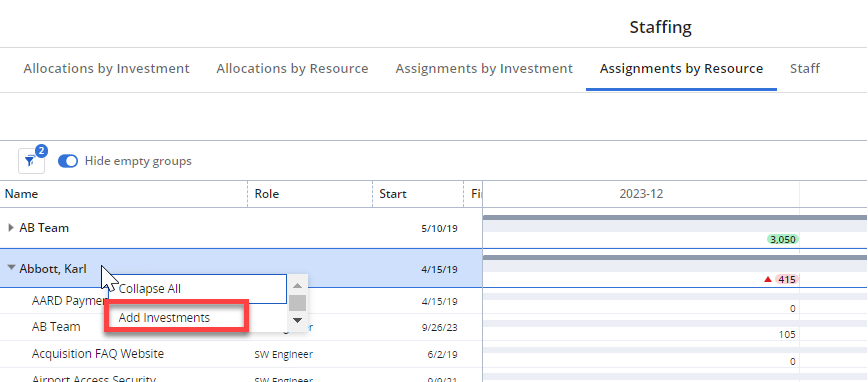Click the 5/10/19 start date
The height and width of the screenshot is (382, 868).
pyautogui.click(x=440, y=228)
